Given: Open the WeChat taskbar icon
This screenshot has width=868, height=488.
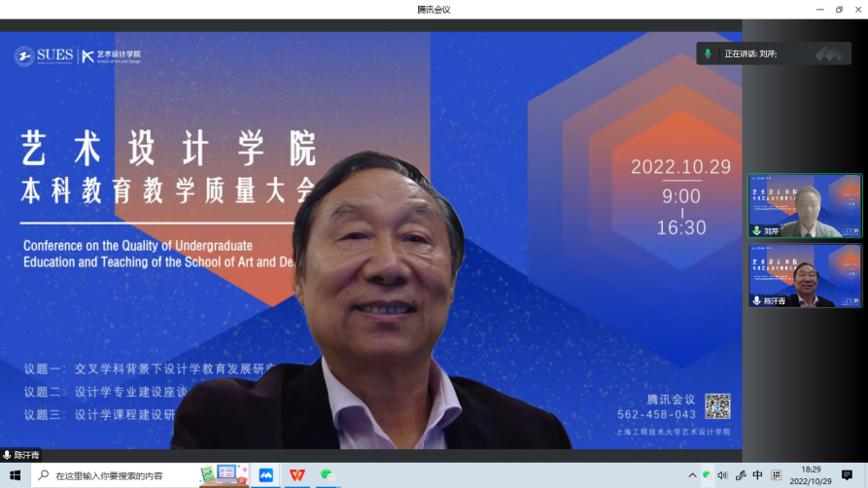Looking at the screenshot, I should [x=329, y=475].
